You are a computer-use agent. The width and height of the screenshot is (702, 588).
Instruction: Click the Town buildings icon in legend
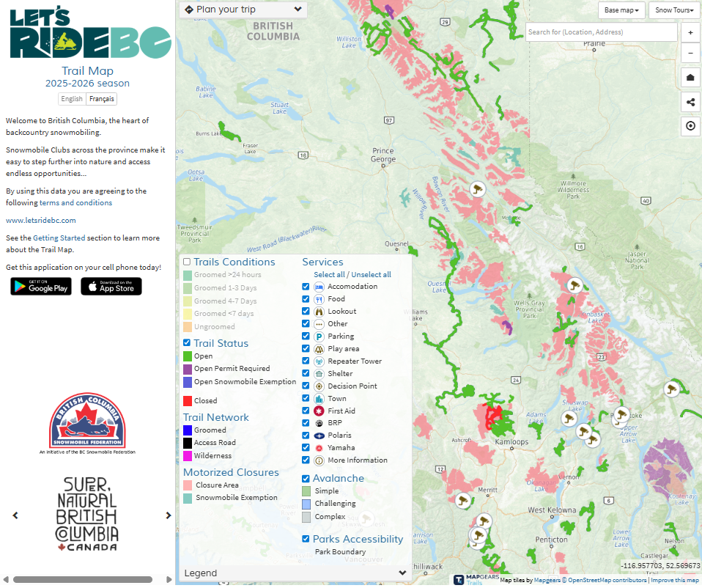pos(319,399)
